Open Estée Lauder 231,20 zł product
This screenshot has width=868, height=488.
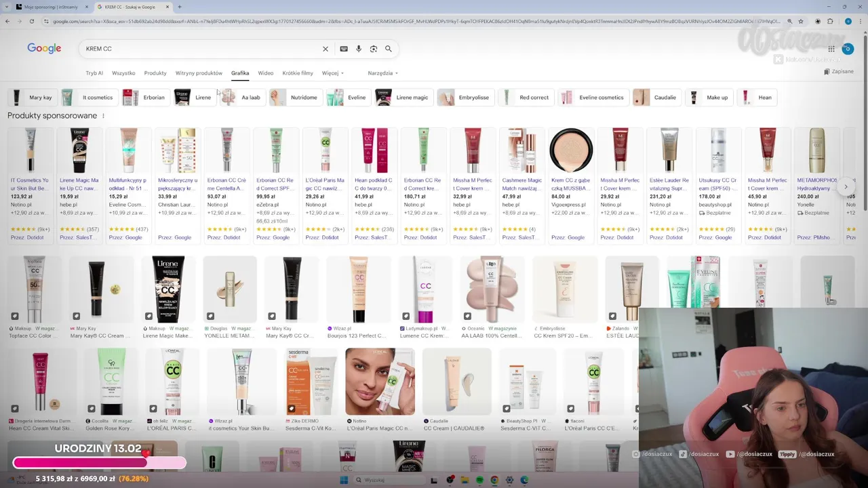(x=669, y=184)
